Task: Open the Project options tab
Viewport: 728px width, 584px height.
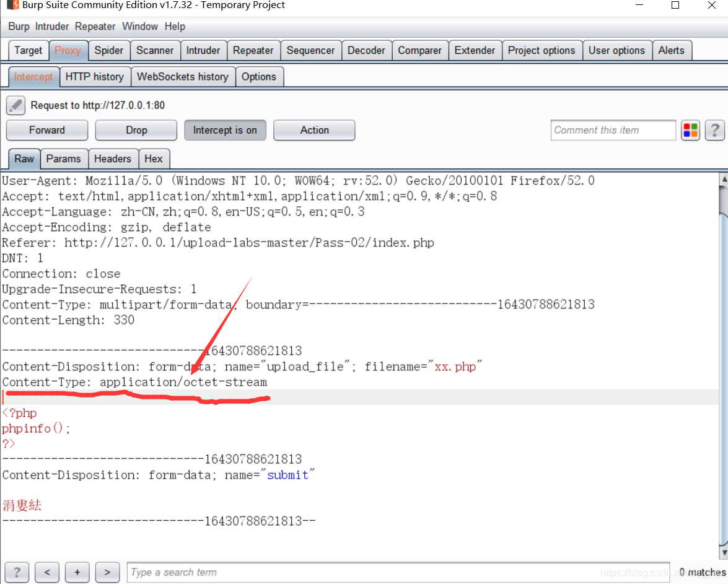Action: [x=542, y=50]
